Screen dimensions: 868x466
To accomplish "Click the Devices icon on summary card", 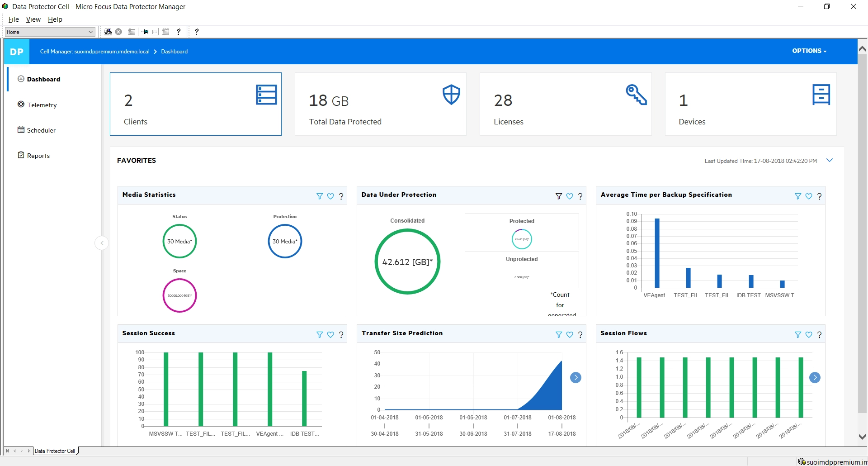I will pyautogui.click(x=821, y=95).
